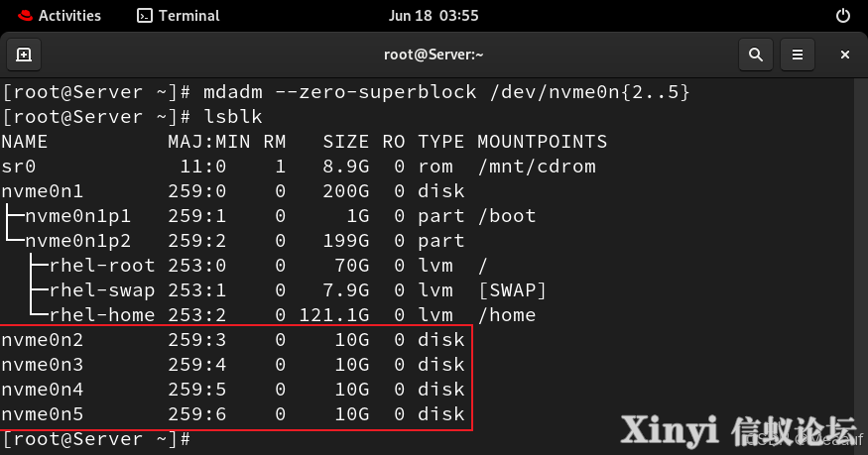
Task: Close the terminal window
Action: (x=845, y=55)
